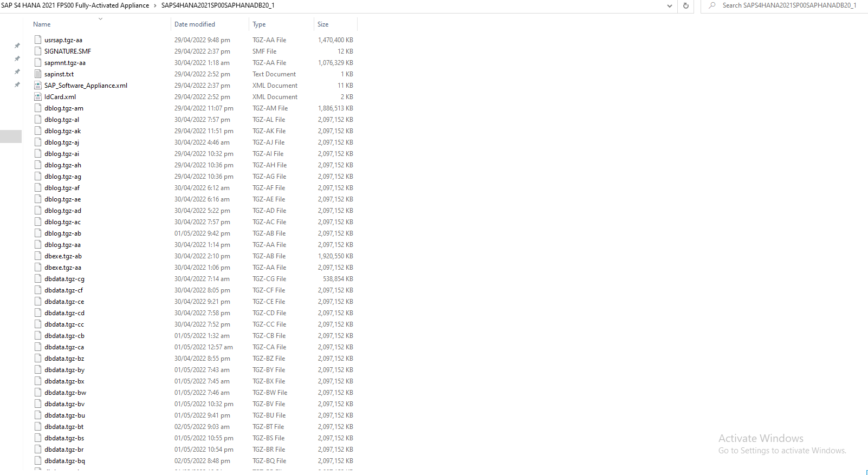
Task: Select the dbdata.tgz-cb file name
Action: click(64, 336)
